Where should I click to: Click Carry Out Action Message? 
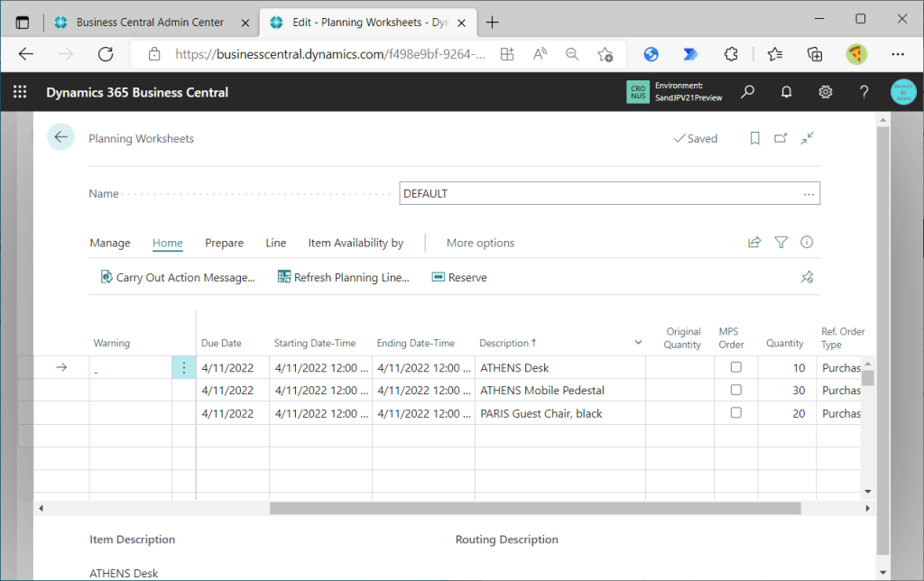coord(178,277)
